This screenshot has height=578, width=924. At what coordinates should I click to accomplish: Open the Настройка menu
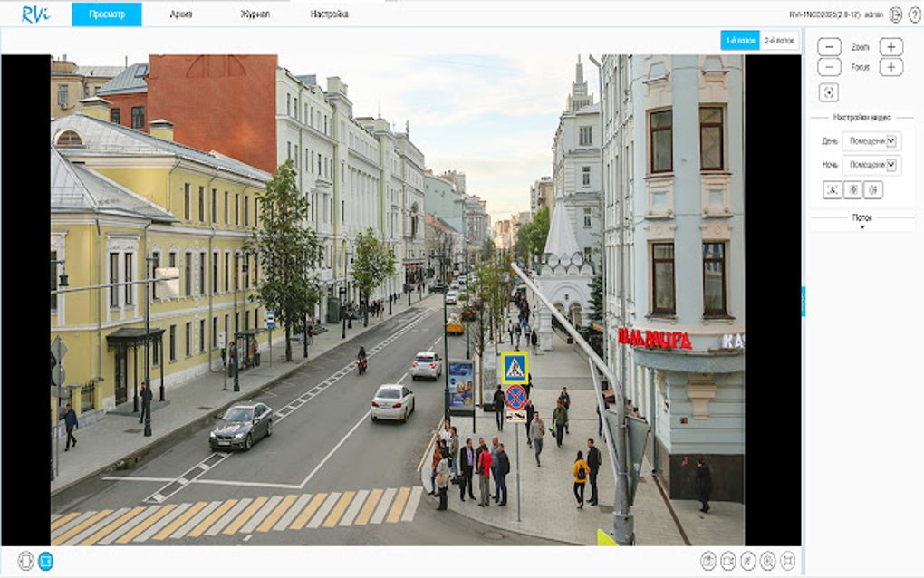click(x=329, y=14)
